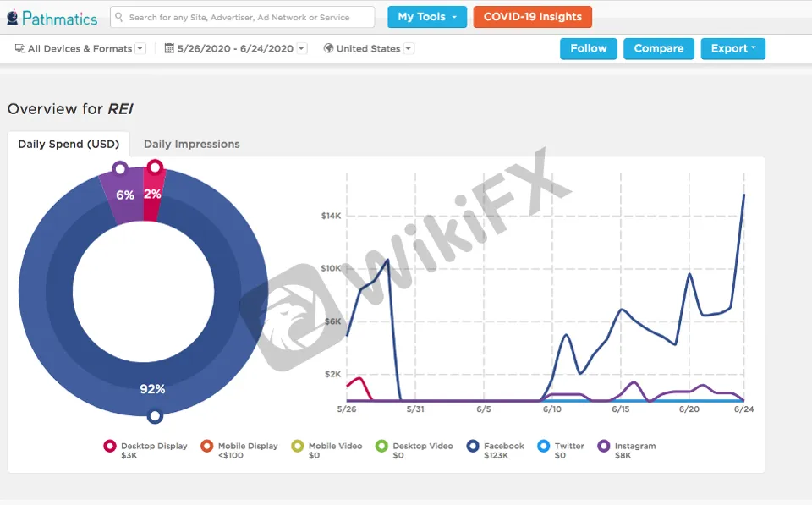Click the Desktop Video $0 legend label
This screenshot has width=812, height=505.
coord(423,451)
